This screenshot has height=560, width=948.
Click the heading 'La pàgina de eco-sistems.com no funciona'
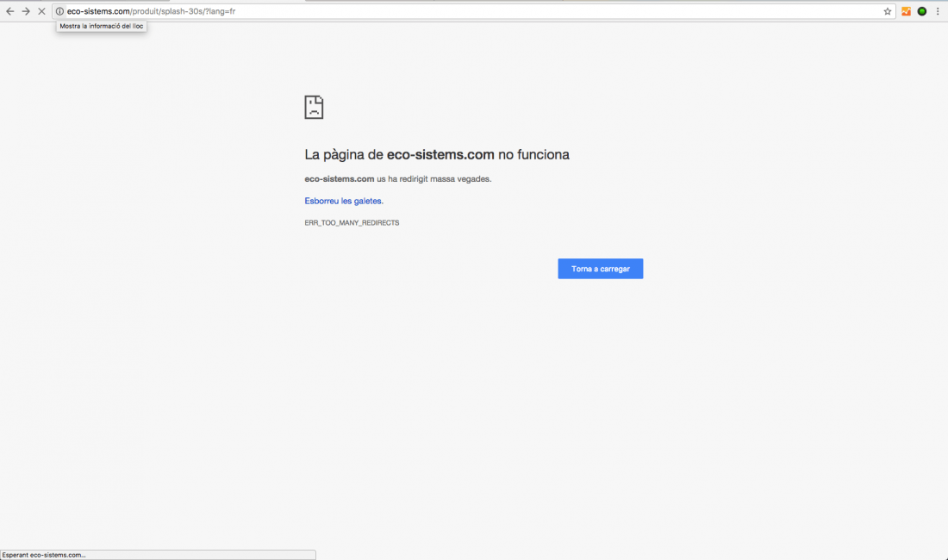pyautogui.click(x=437, y=155)
